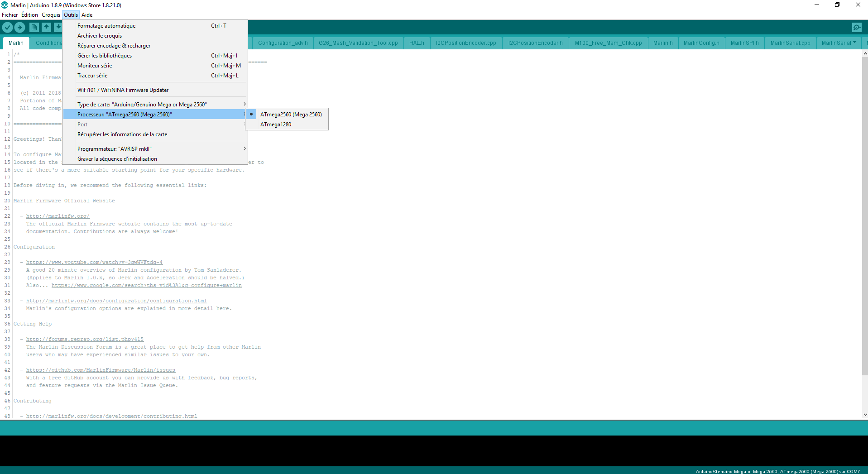Click the editor vertical scrollbar thumb
This screenshot has height=474, width=868.
tap(865, 216)
